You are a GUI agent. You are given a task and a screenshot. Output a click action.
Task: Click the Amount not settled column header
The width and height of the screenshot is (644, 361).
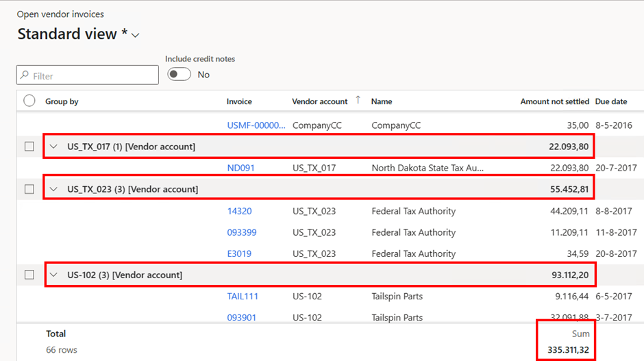tap(554, 101)
